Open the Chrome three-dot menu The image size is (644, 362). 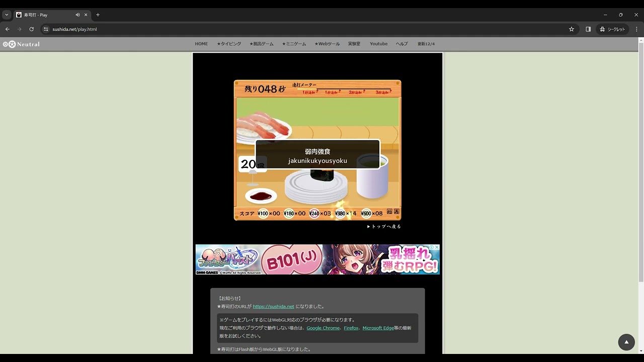pos(635,29)
